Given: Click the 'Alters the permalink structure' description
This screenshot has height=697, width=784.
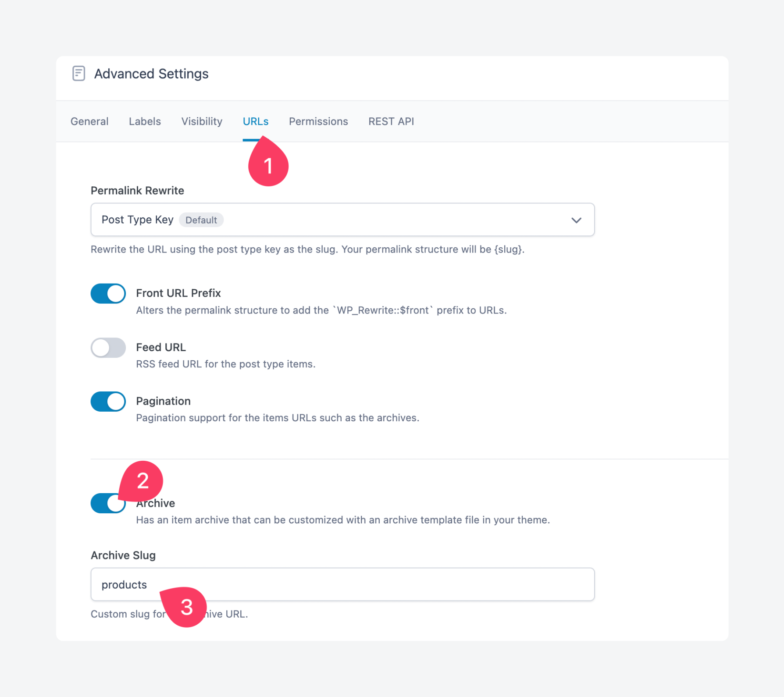Looking at the screenshot, I should [x=321, y=310].
